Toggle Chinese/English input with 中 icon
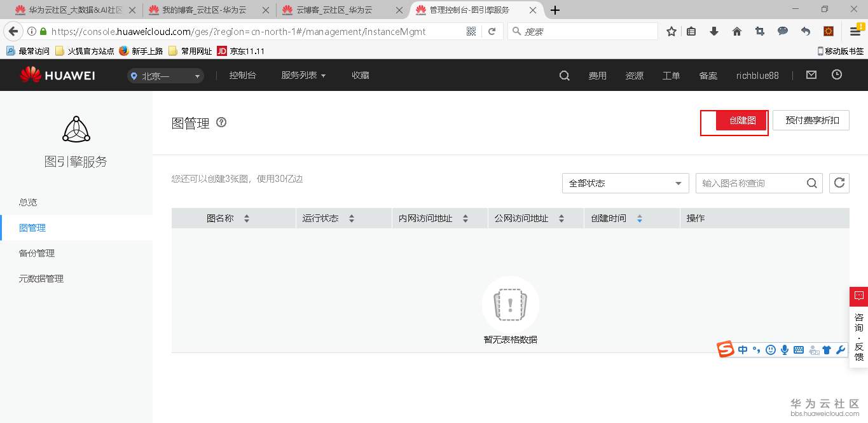 pyautogui.click(x=743, y=349)
